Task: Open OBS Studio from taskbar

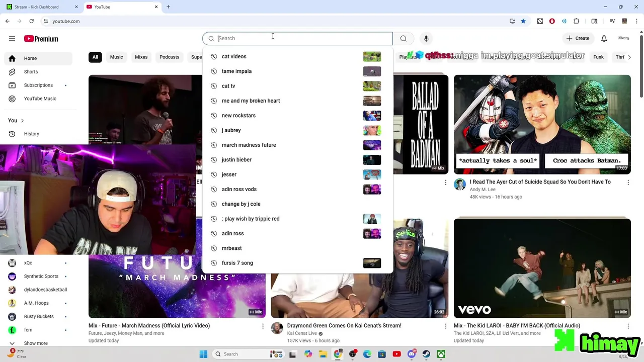Action: (353, 354)
